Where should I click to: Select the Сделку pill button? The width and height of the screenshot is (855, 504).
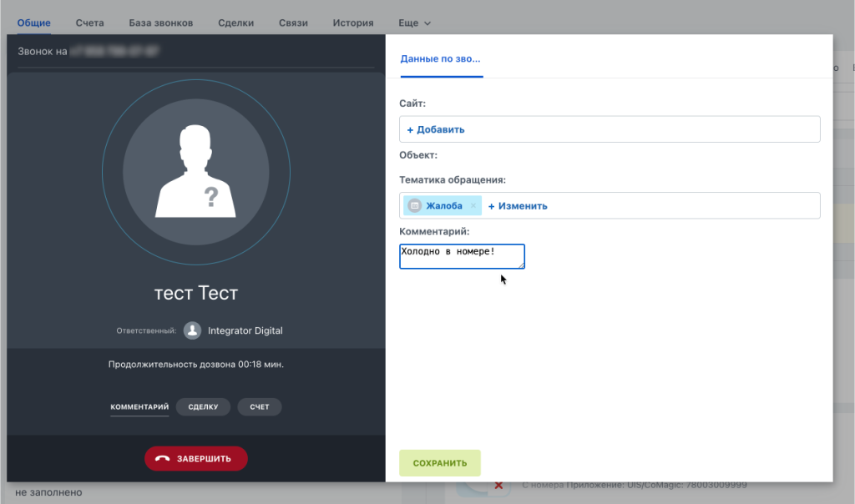coord(203,407)
